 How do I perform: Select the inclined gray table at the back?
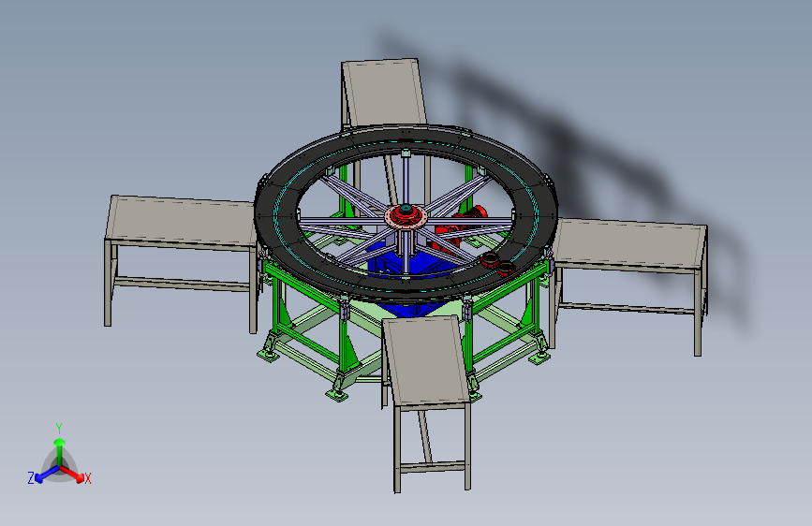pyautogui.click(x=384, y=94)
